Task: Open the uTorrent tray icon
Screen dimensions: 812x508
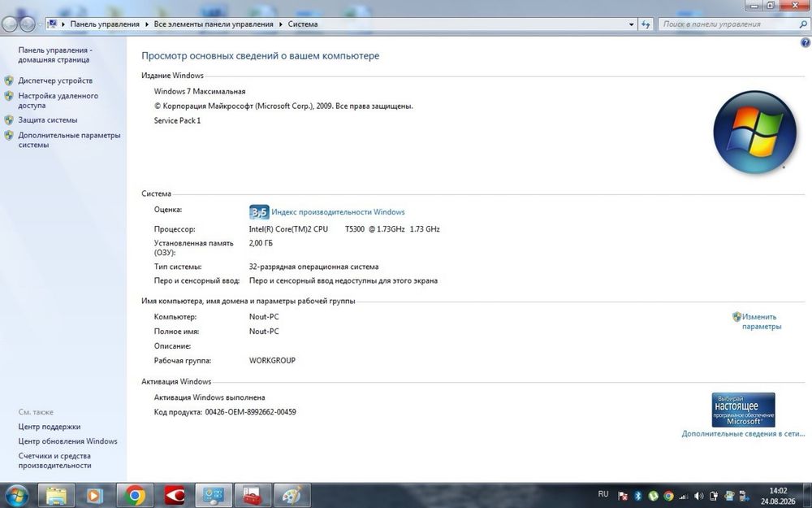Action: [x=653, y=496]
